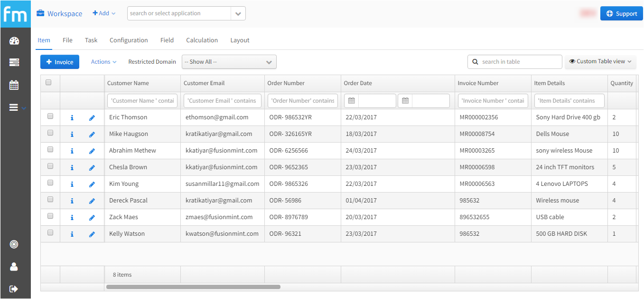
Task: Click the Workspace briefcase icon
Action: [x=40, y=13]
